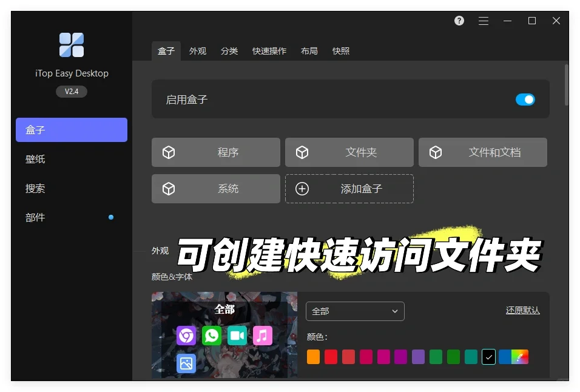This screenshot has height=392, width=580.
Task: Open the Help question mark icon
Action: tap(459, 20)
